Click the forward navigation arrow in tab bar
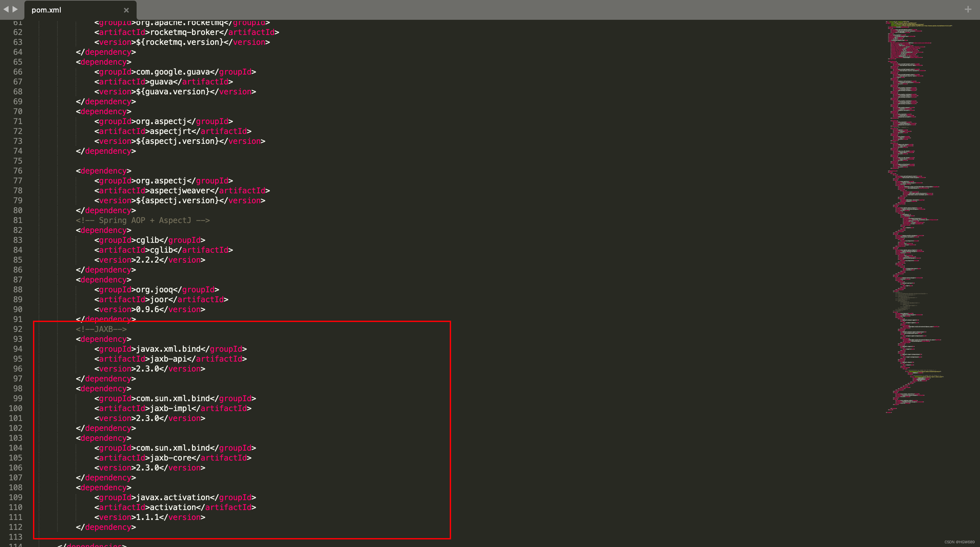980x547 pixels. [15, 10]
